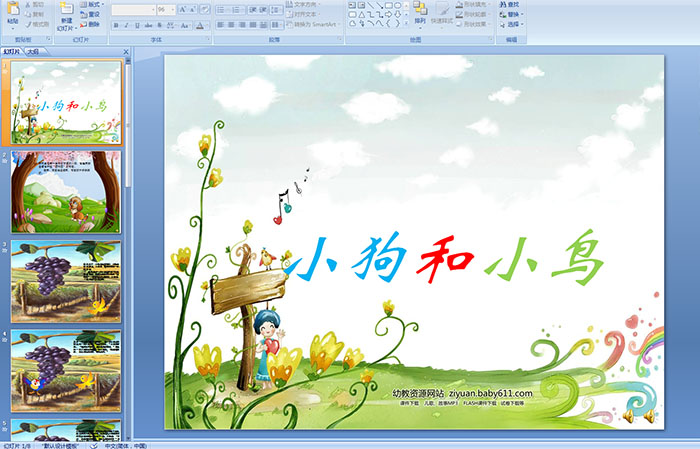Toggle underline formatting
700x449 pixels.
click(x=139, y=24)
